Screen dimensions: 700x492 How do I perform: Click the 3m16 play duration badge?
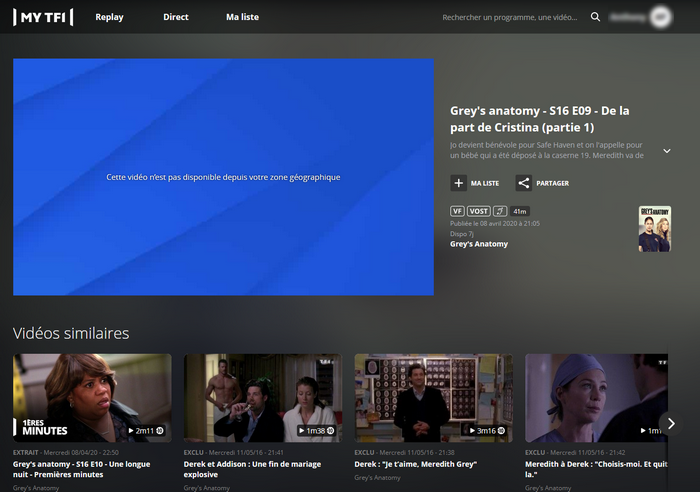(x=487, y=431)
